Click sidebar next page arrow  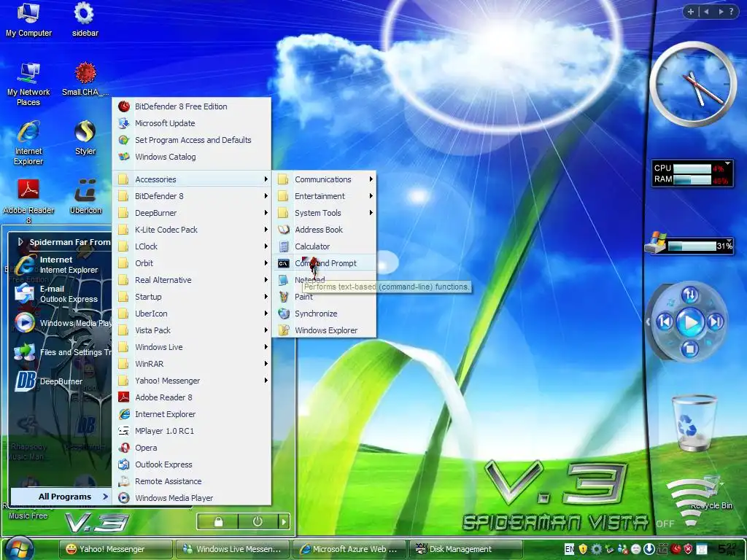tap(721, 12)
